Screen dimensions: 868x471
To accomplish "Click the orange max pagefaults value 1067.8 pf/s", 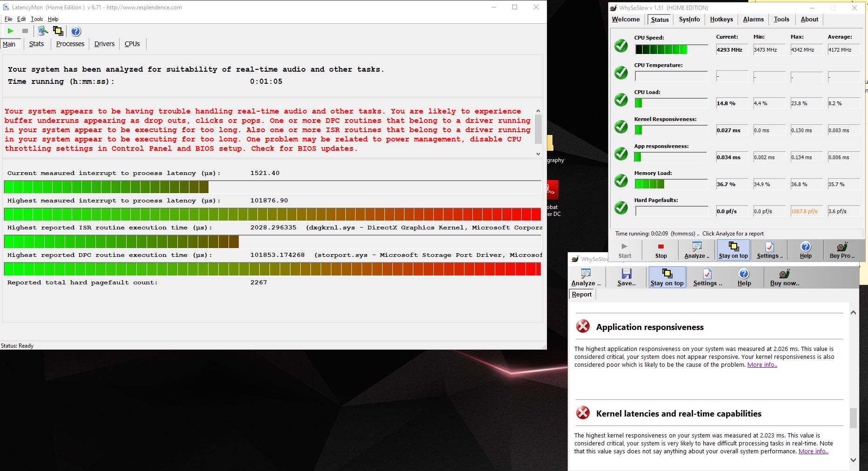I will tap(807, 211).
